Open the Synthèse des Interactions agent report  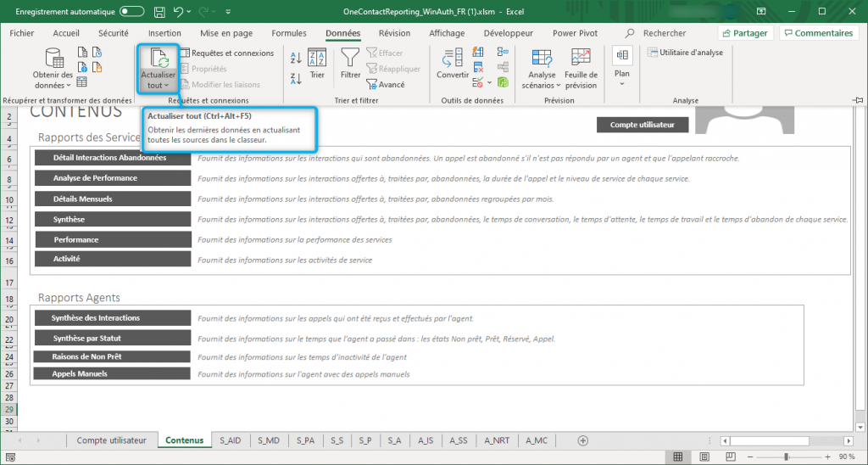tap(113, 318)
